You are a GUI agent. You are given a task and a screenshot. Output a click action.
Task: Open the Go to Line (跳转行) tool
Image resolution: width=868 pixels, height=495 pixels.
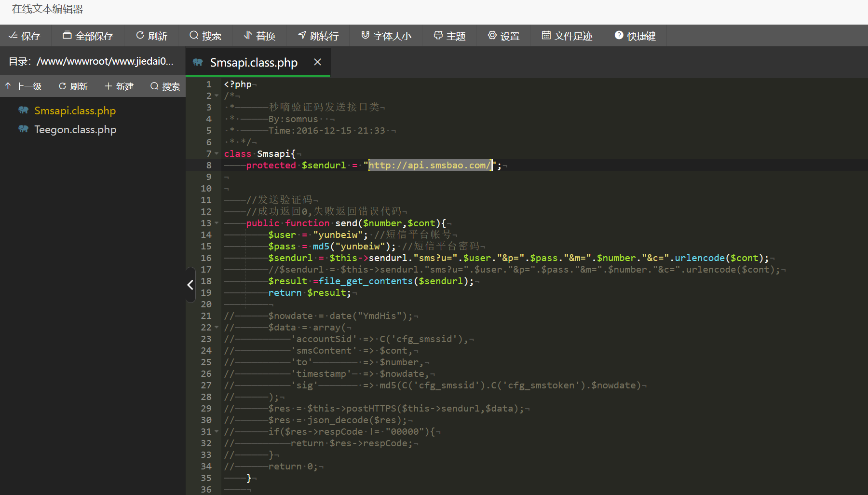[x=318, y=36]
